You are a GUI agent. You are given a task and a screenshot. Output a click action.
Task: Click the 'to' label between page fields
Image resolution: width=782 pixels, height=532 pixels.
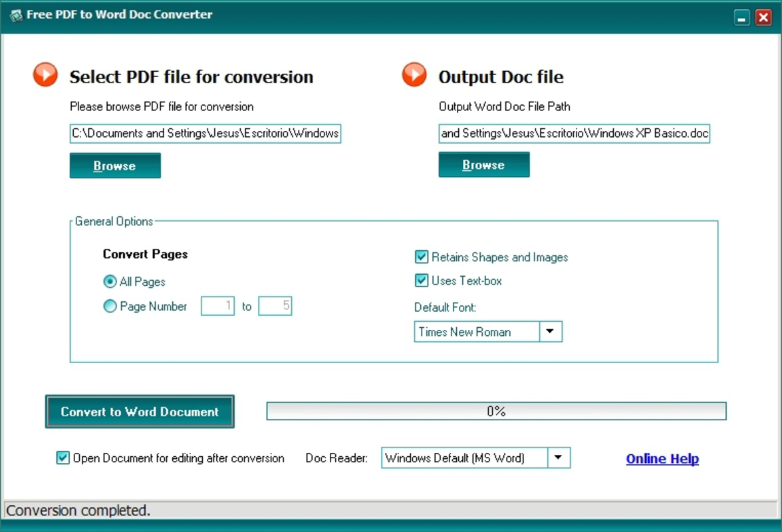(246, 307)
